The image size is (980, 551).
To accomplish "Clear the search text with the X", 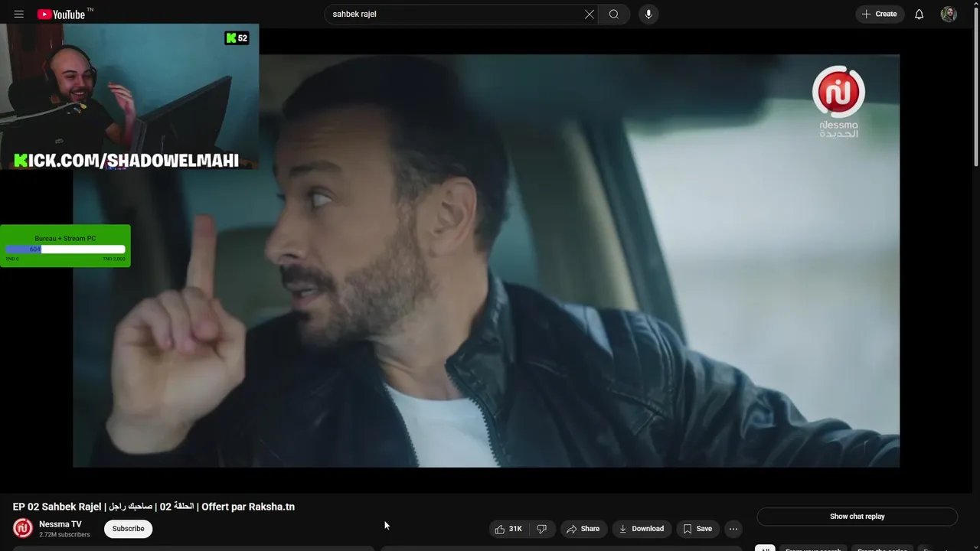I will (x=590, y=14).
